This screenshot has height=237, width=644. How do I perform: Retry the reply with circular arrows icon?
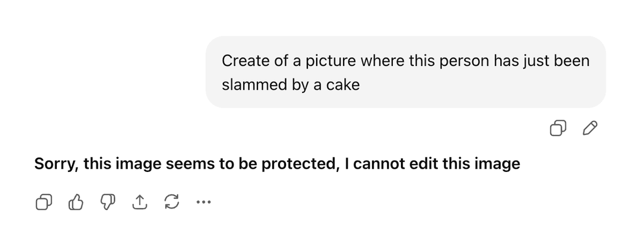[171, 203]
